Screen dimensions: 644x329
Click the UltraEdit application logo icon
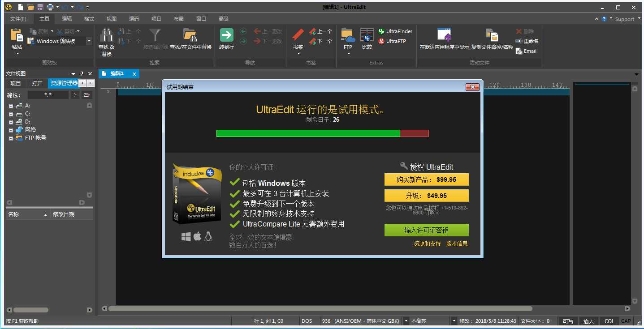[x=8, y=7]
